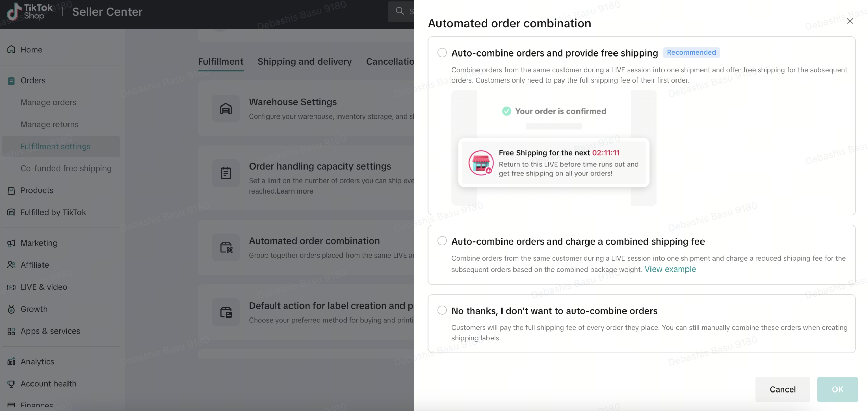Open the Fulfillment tab
Image resolution: width=868 pixels, height=411 pixels.
221,61
